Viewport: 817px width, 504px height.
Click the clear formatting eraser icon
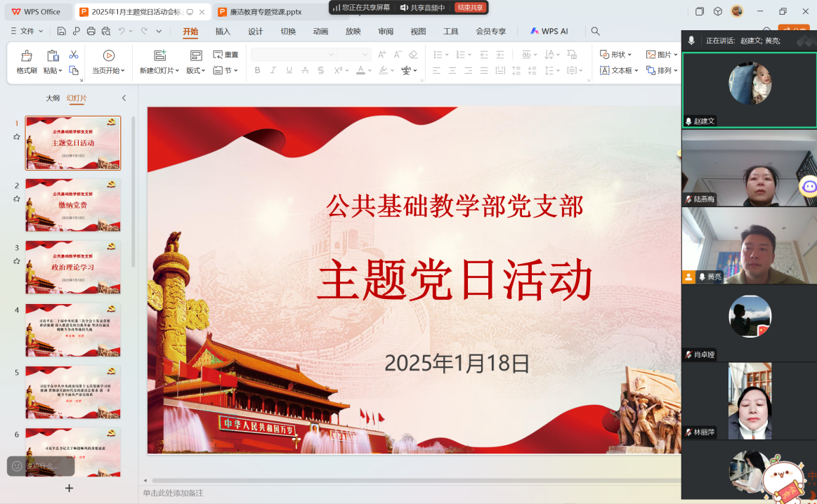413,55
